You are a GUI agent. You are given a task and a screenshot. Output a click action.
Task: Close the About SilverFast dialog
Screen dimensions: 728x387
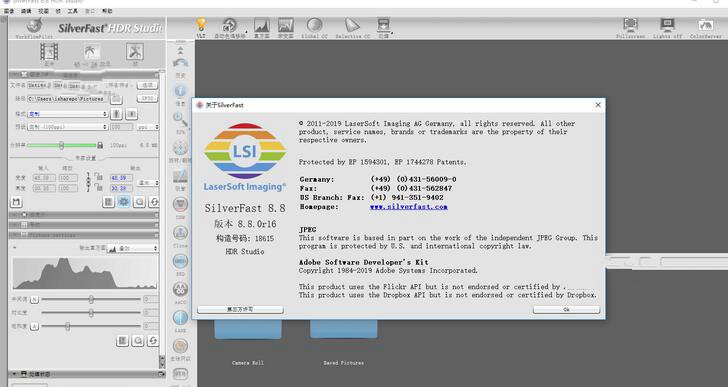click(598, 105)
